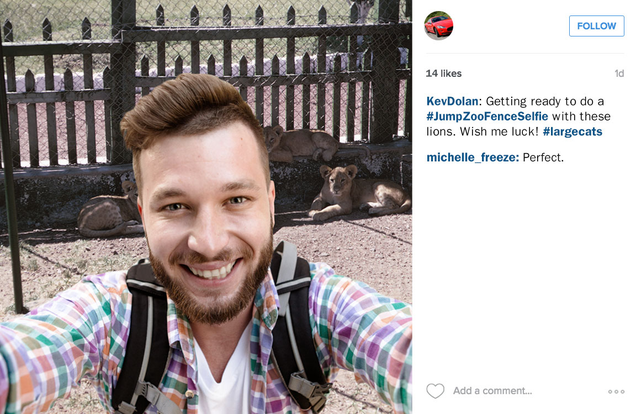Open the #largecats hashtag link
This screenshot has height=414, width=636.
coord(572,131)
